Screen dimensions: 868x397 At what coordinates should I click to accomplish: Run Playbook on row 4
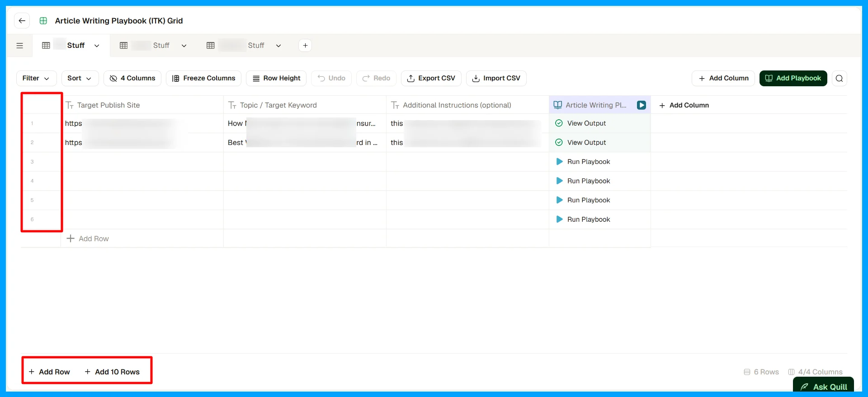pos(583,181)
